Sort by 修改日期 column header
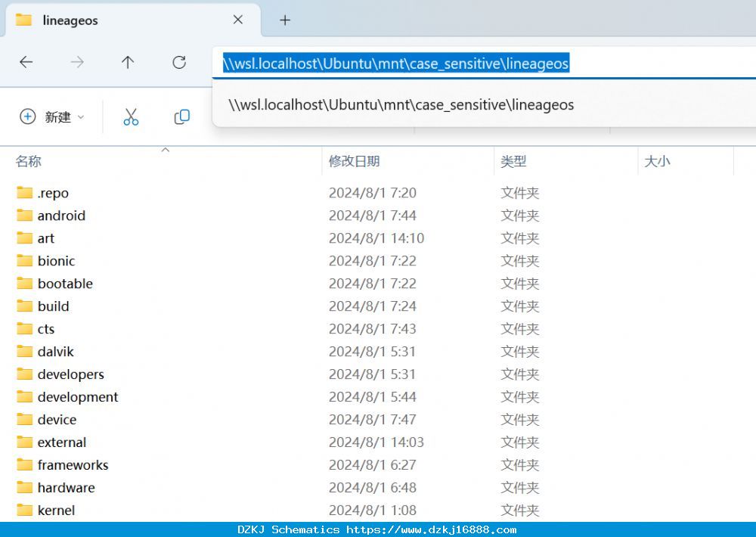 coord(355,161)
